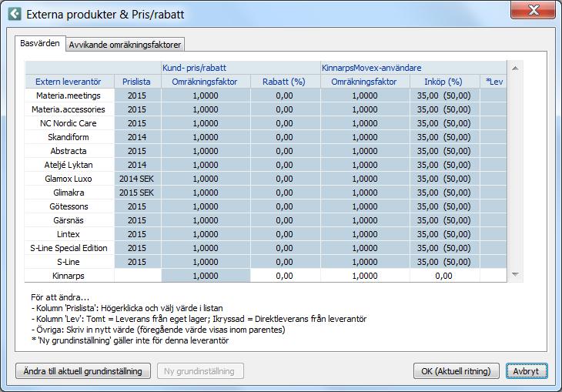Click the Prislista column header
This screenshot has height=392, width=562.
[137, 82]
